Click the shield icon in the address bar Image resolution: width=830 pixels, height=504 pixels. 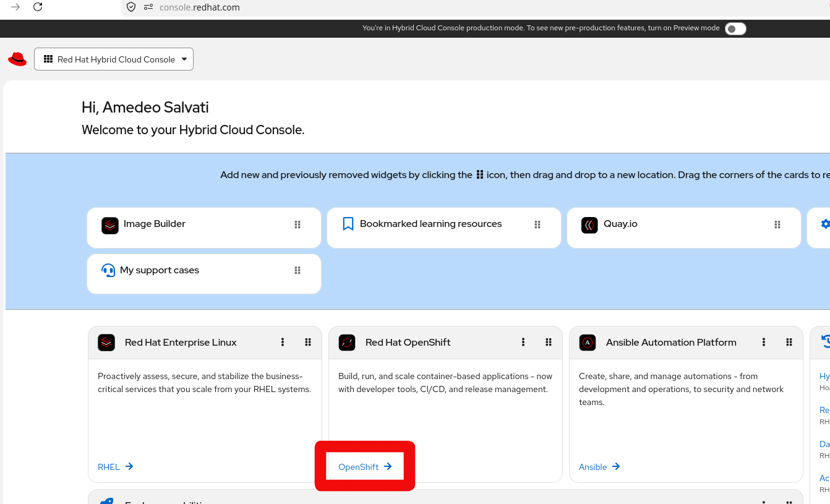point(130,7)
